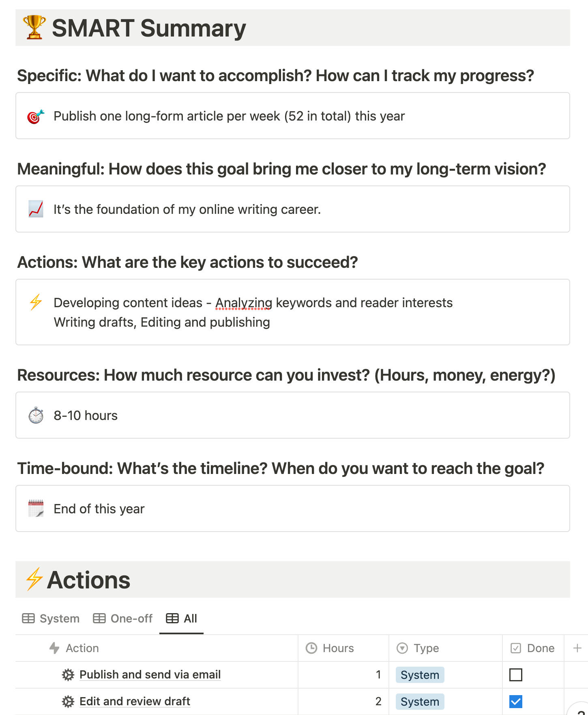Click the lightning icon in Actions heading
The image size is (588, 715).
pyautogui.click(x=34, y=579)
